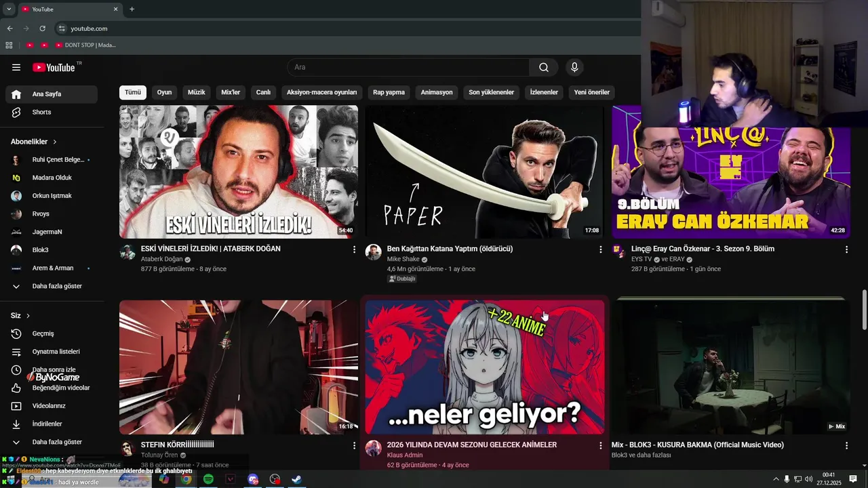The width and height of the screenshot is (868, 488).
Task: Select the Son yüklenenler chip
Action: (492, 92)
